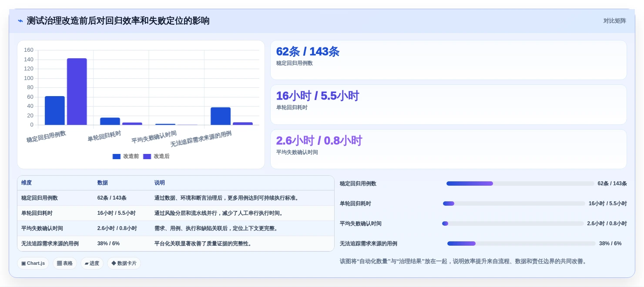The height and width of the screenshot is (287, 644).
Task: Click the 16小时 / 5.5小时 data card value
Action: (318, 96)
